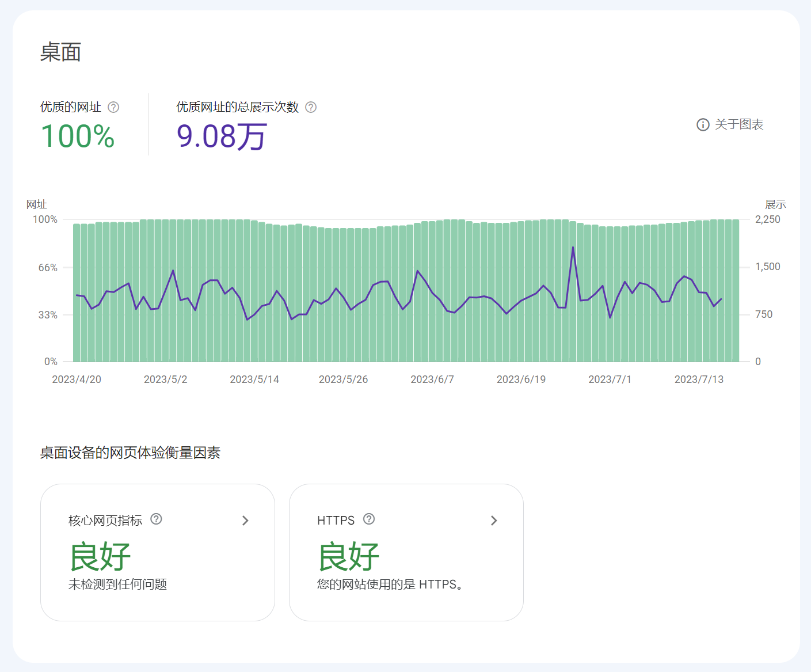Open the 9.08万 impressions total

coord(222,137)
